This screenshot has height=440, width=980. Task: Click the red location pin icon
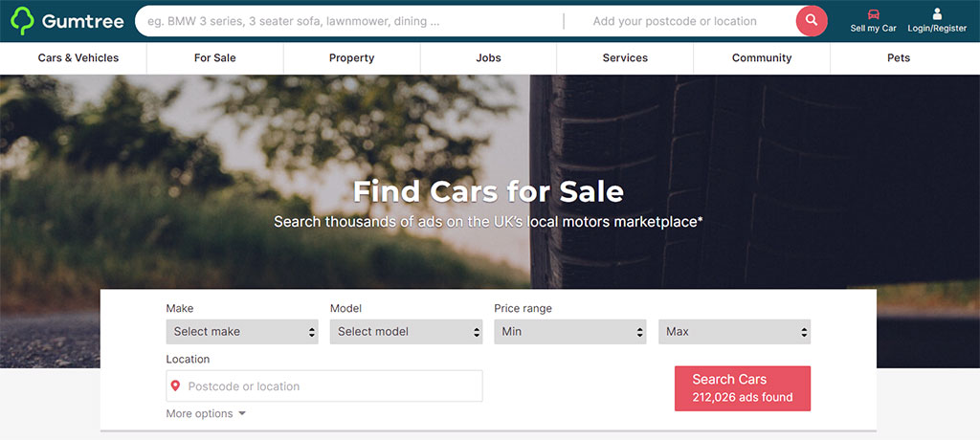pos(176,385)
